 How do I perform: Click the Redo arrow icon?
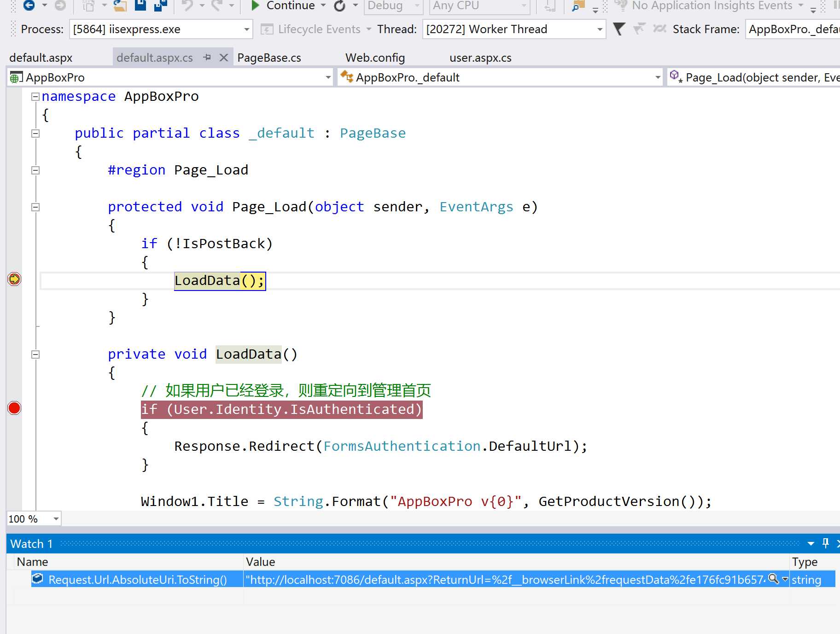pyautogui.click(x=217, y=6)
